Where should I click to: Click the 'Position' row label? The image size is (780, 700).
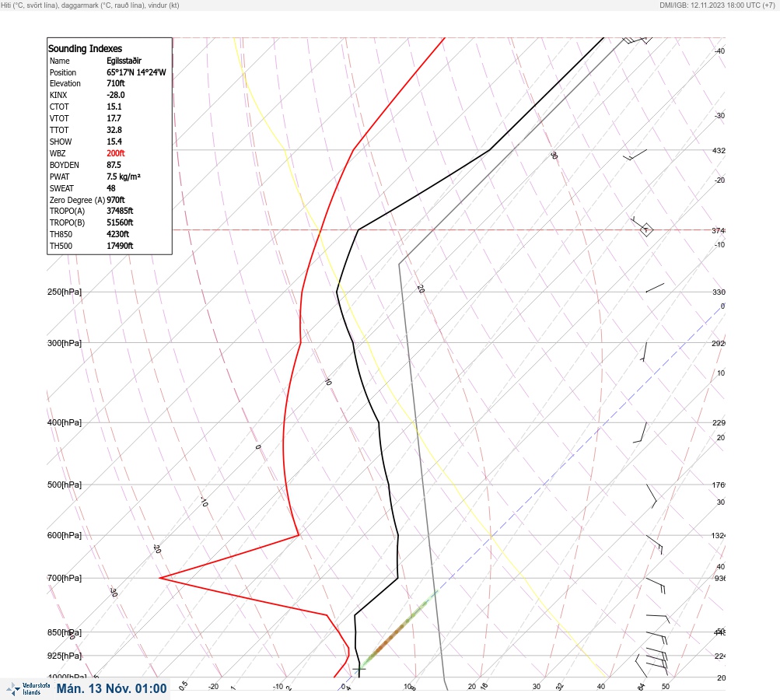pos(63,72)
